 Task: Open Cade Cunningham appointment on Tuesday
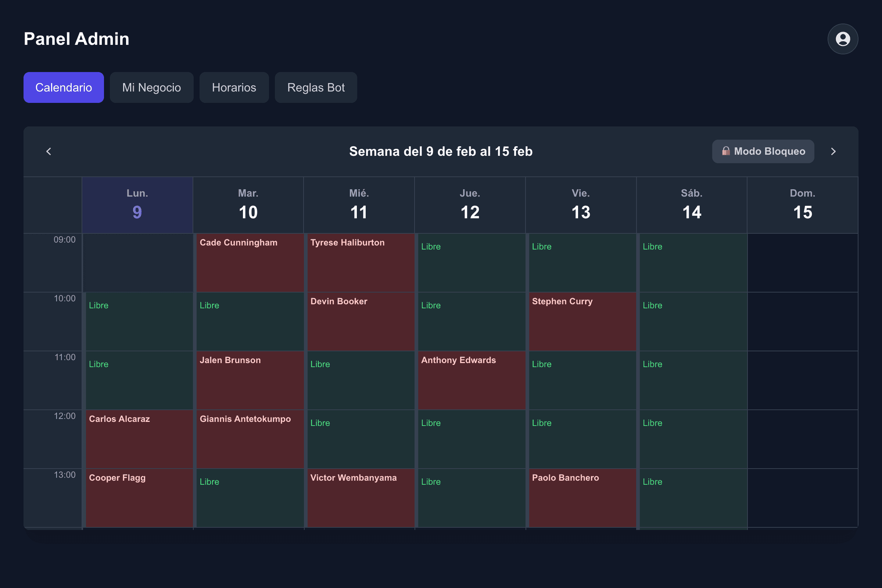pos(250,263)
